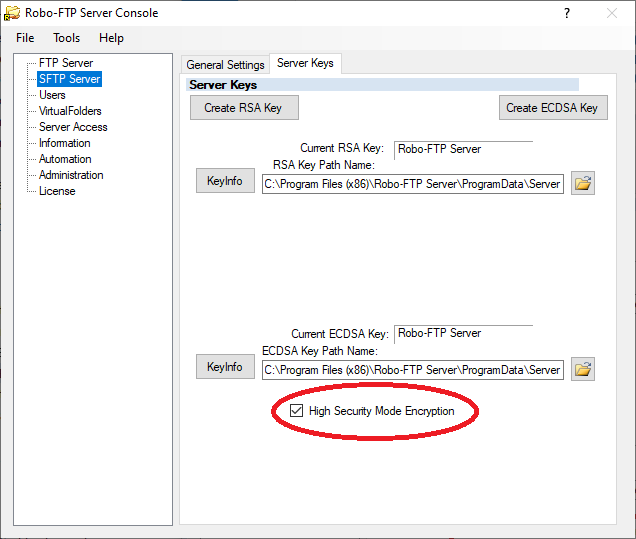Image resolution: width=636 pixels, height=539 pixels.
Task: Click the 'ECDSA Key Path Name:' label
Action: coord(320,351)
